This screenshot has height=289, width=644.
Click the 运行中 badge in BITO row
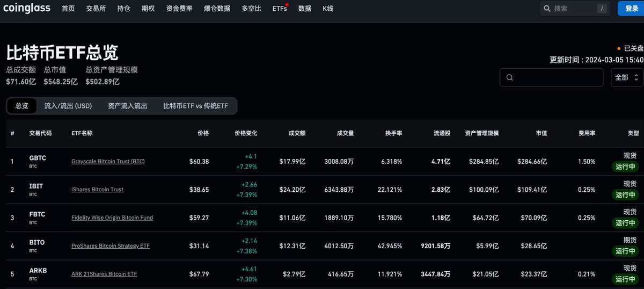coord(626,251)
